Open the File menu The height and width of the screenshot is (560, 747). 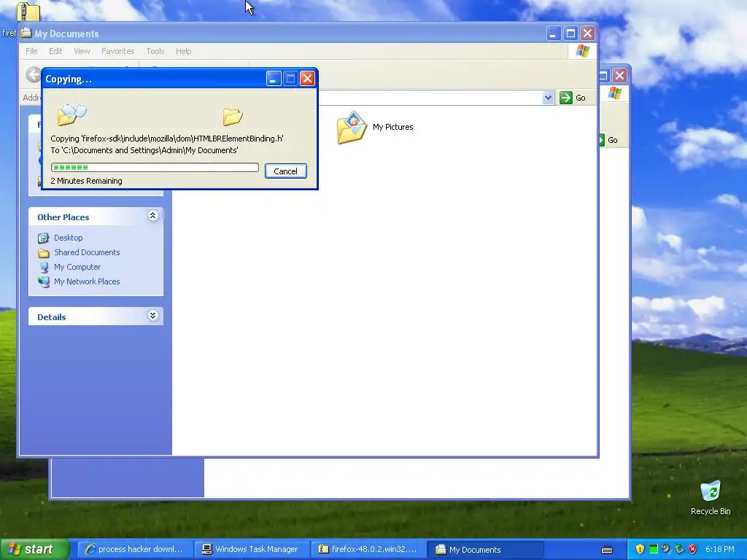click(x=31, y=51)
